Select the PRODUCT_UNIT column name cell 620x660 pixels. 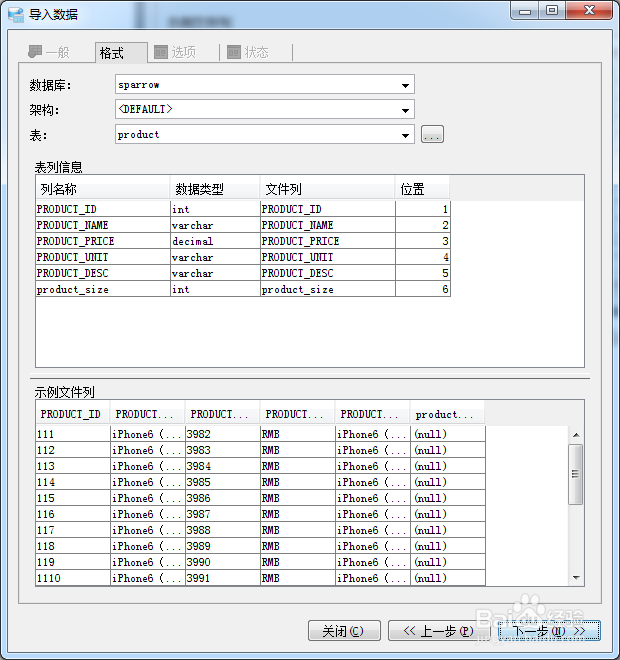click(103, 257)
